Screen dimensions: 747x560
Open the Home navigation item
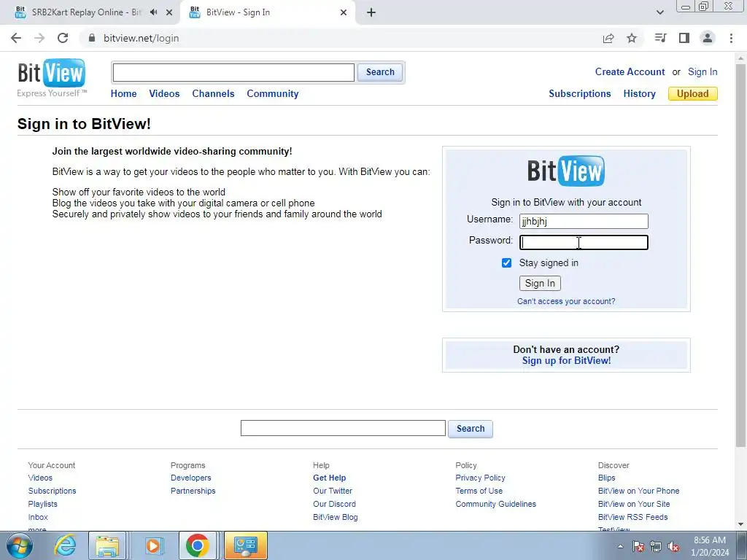pyautogui.click(x=124, y=94)
